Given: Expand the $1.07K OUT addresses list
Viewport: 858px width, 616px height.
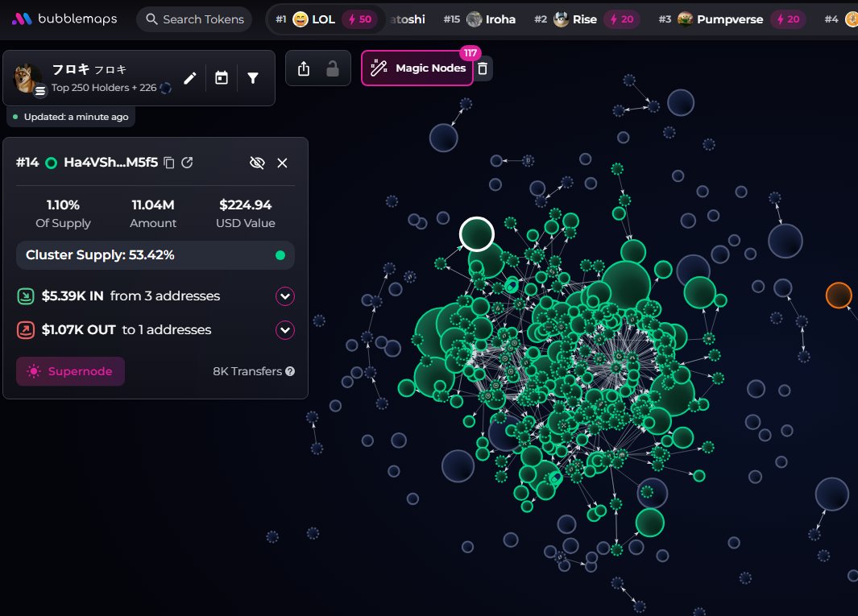Looking at the screenshot, I should coord(285,330).
